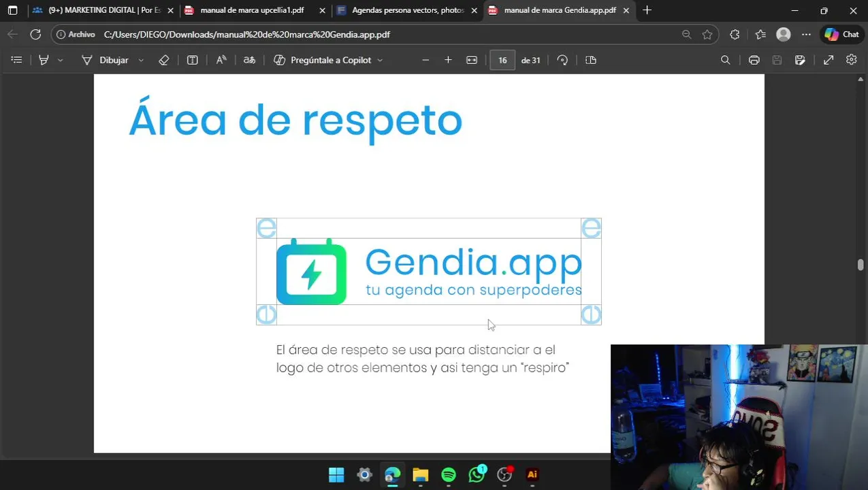Open the PDF viewer settings gear
The height and width of the screenshot is (490, 868).
coord(851,60)
